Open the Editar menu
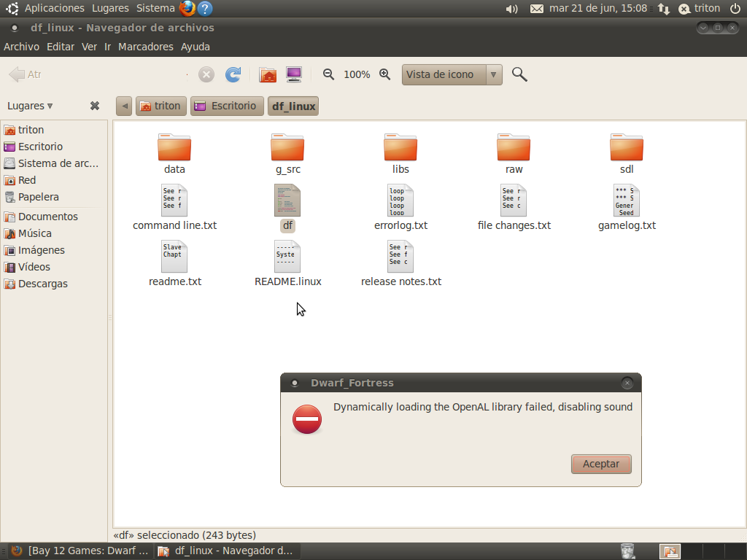 tap(61, 47)
